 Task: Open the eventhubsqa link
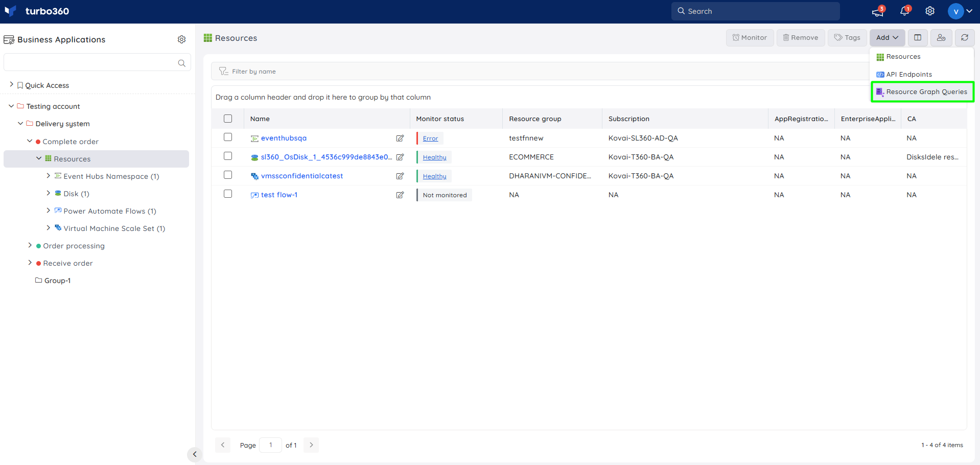[x=284, y=138]
